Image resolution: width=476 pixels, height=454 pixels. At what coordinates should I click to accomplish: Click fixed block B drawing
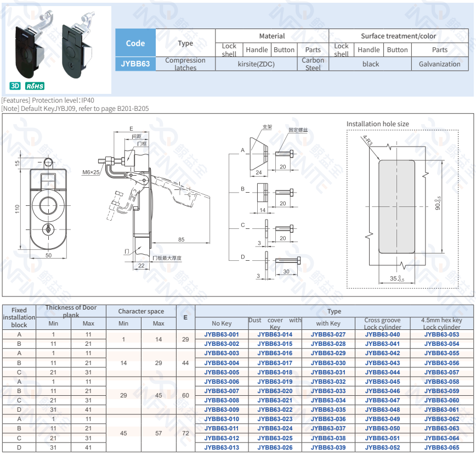pos(262,192)
